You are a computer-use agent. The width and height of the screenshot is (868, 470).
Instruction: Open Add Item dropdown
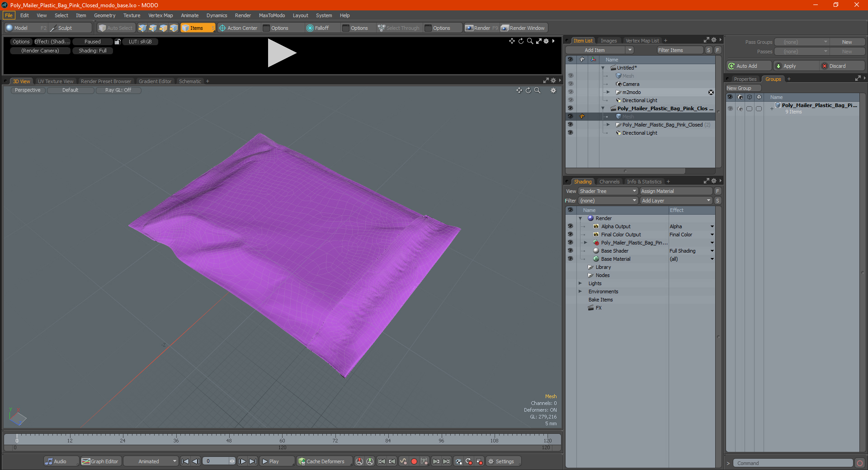(599, 50)
